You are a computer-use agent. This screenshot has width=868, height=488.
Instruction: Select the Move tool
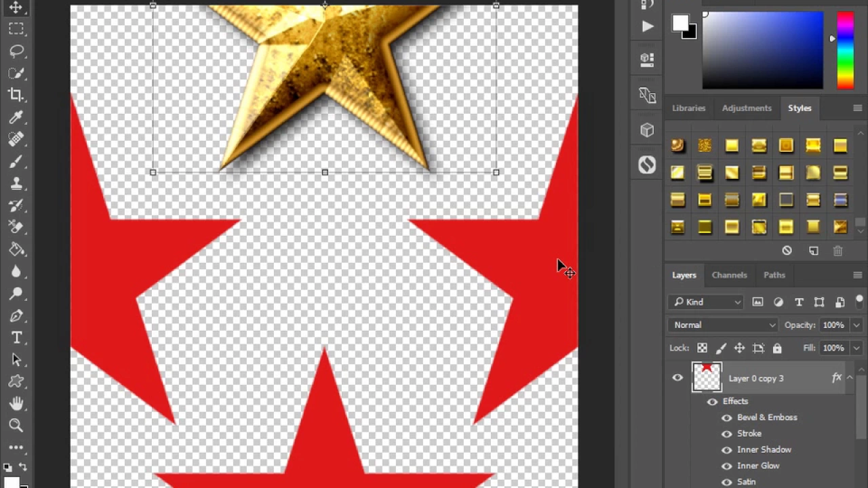pyautogui.click(x=16, y=7)
